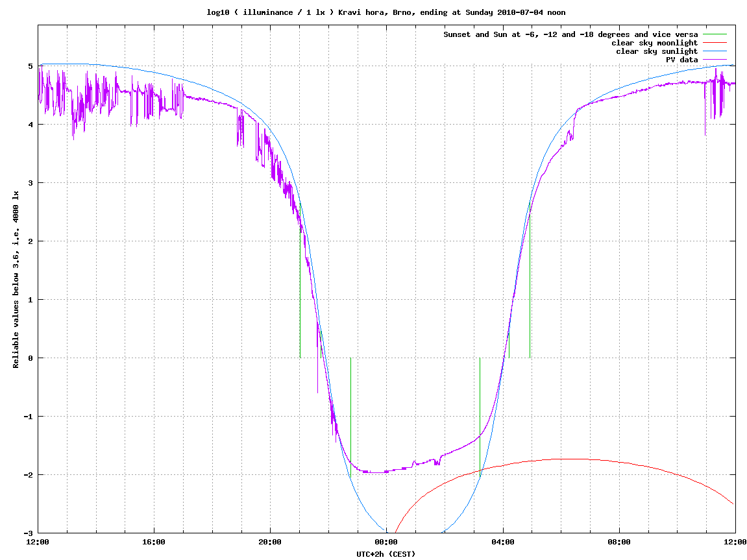
Task: Click the 04:00 x-axis tick label
Action: 503,542
